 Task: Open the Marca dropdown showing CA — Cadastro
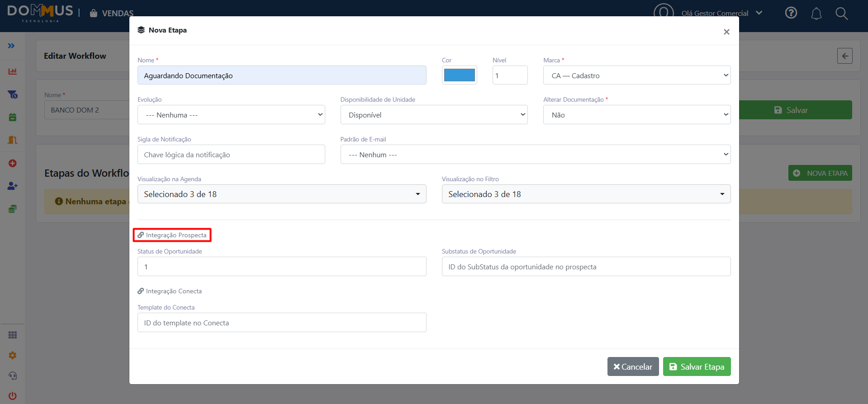coord(637,75)
